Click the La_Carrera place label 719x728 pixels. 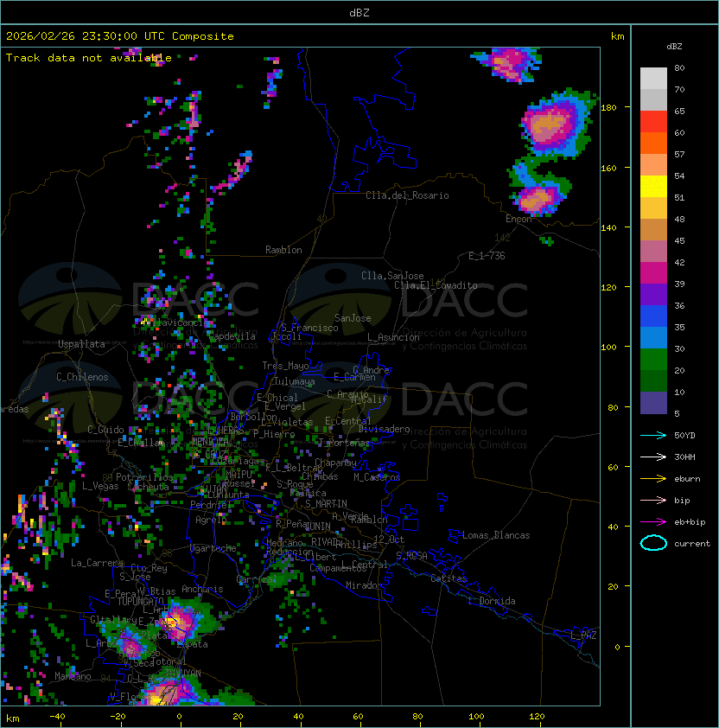coord(97,563)
